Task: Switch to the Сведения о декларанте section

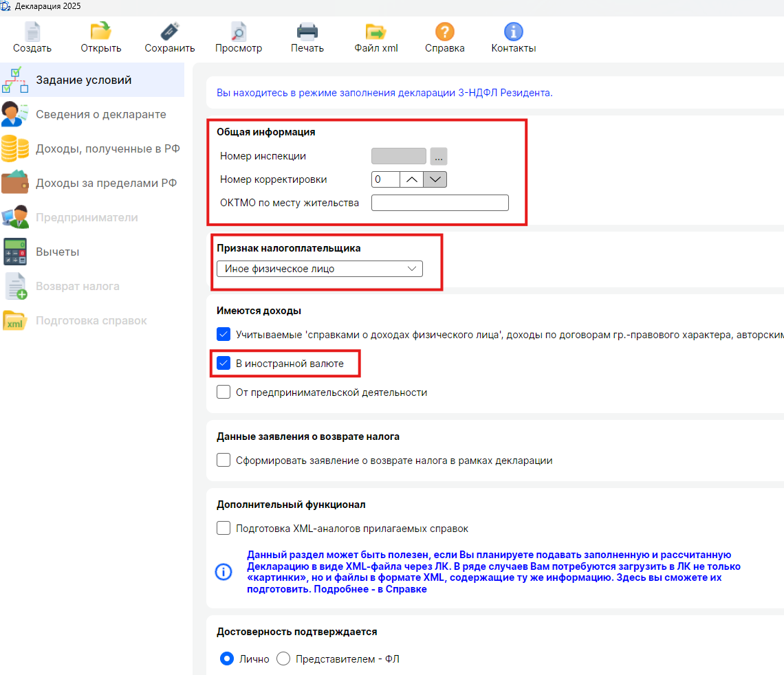Action: (100, 115)
